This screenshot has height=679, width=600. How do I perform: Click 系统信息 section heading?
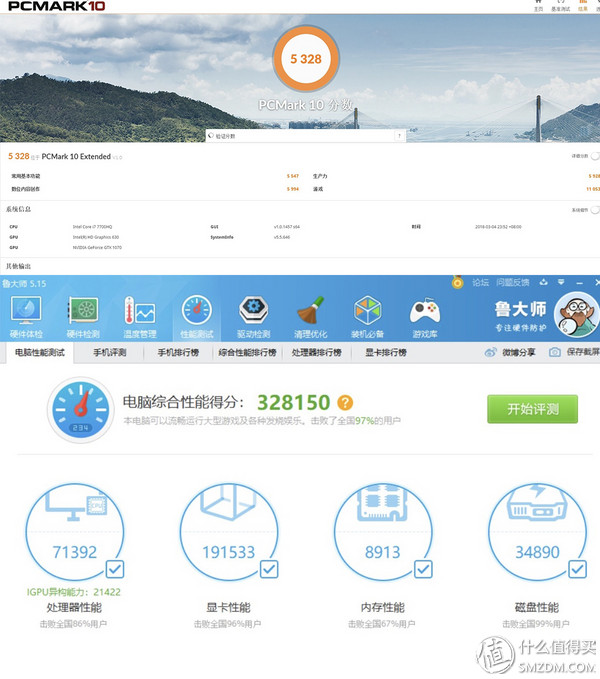18,209
